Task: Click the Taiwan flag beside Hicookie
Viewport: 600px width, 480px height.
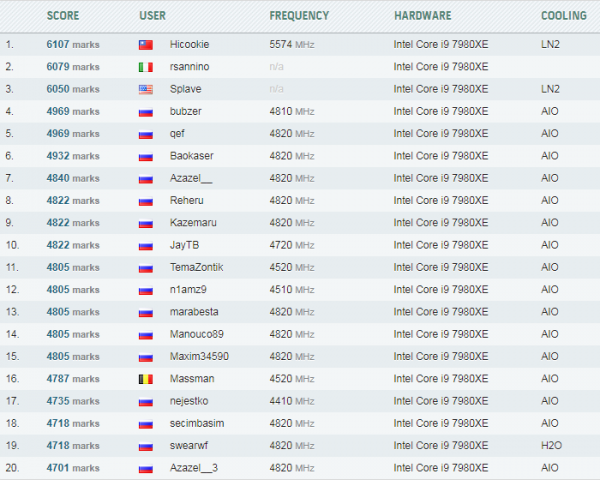Action: [x=145, y=45]
